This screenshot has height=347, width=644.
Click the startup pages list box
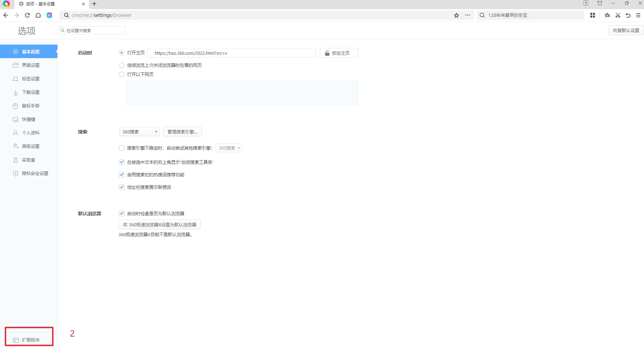point(242,93)
